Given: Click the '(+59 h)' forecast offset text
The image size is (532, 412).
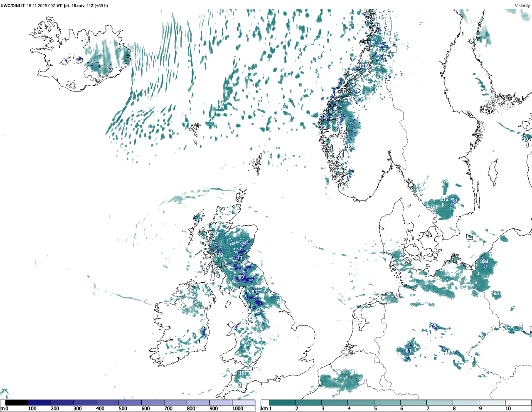Looking at the screenshot, I should (x=101, y=6).
